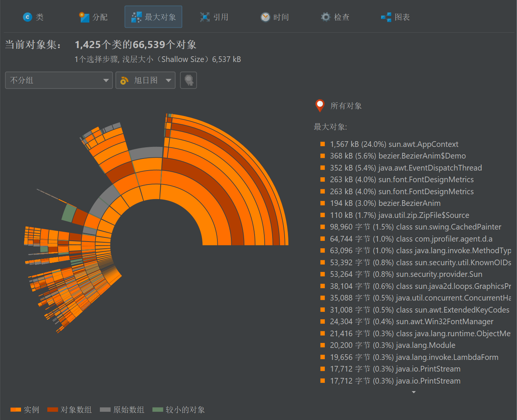This screenshot has width=517, height=420.
Task: Open the 不分组 grouping dropdown
Action: tap(59, 80)
